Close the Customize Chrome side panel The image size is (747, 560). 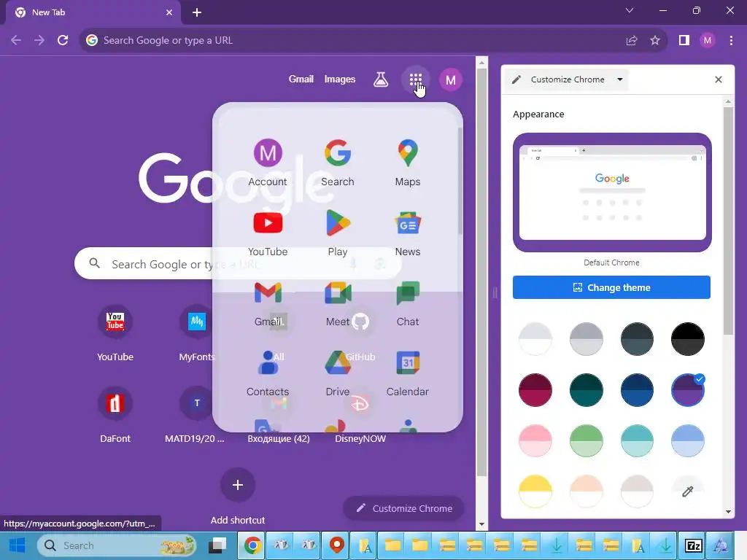(x=719, y=79)
